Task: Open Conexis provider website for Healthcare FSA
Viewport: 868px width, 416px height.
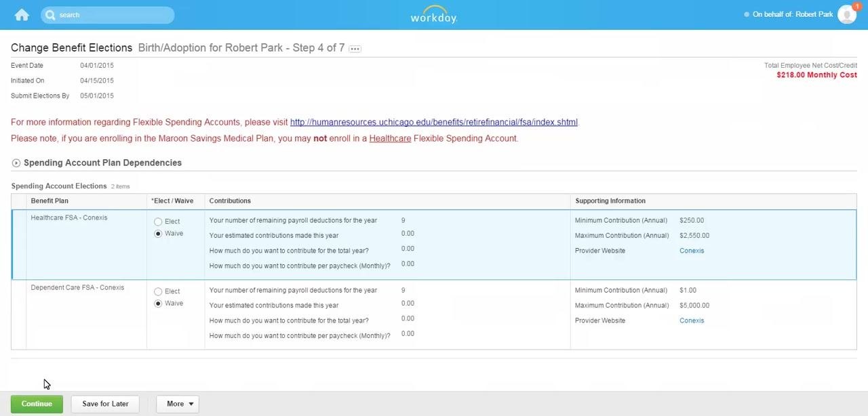Action: (x=692, y=251)
